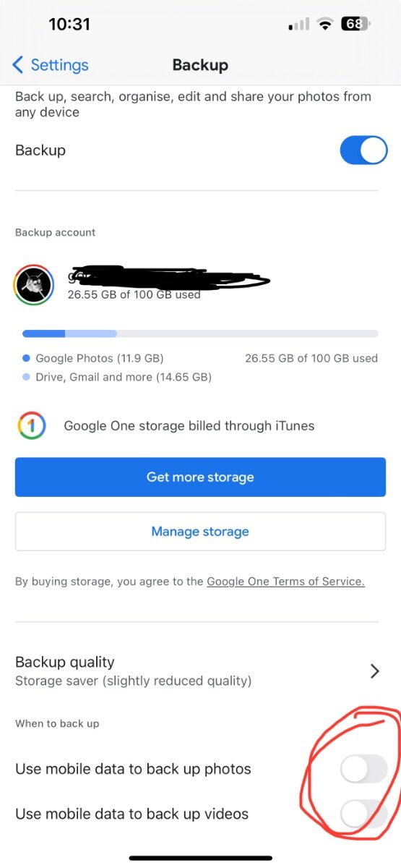Enable mobile data for video backups
Viewport: 401px width, 868px height.
pyautogui.click(x=363, y=814)
